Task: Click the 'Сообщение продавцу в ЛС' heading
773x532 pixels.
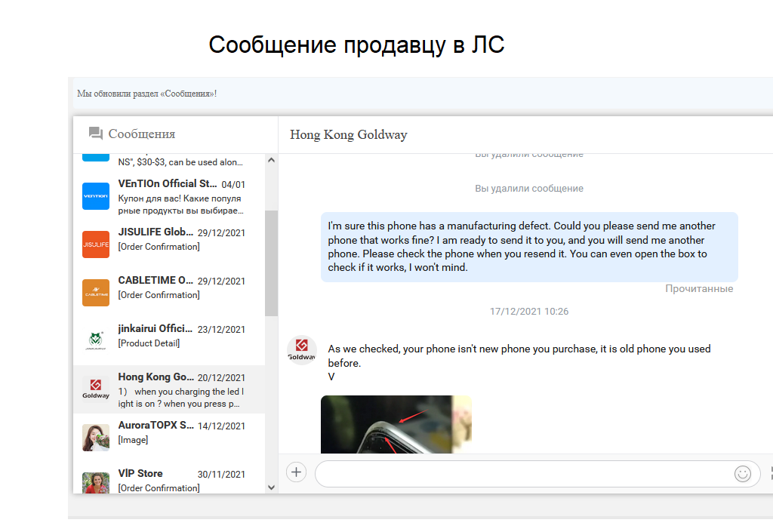Action: click(x=356, y=45)
